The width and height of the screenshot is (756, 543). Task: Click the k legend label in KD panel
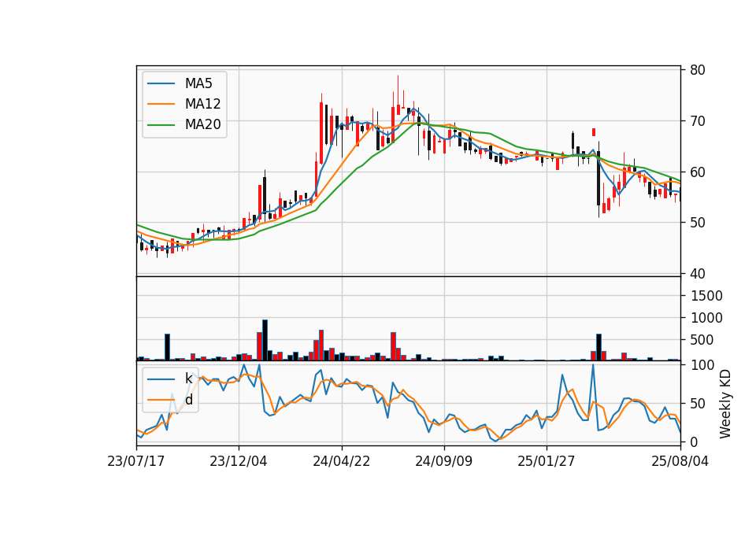[188, 379]
